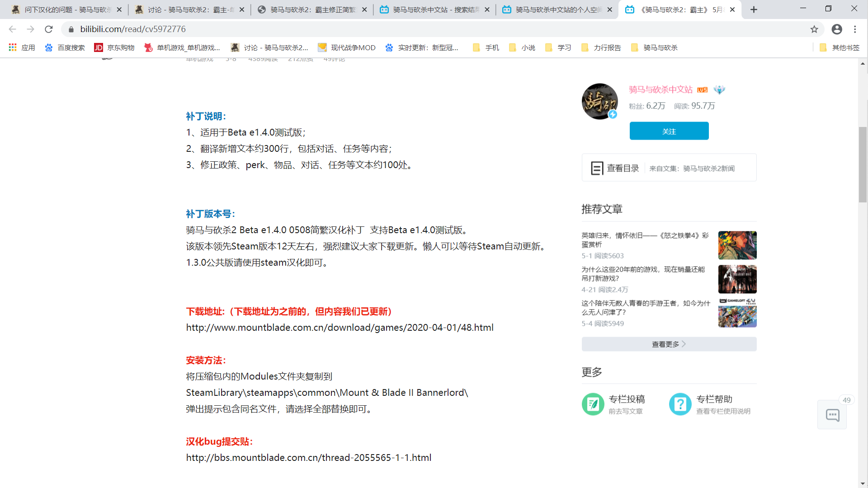Viewport: 868px width, 488px height.
Task: Open the bbs.mountblade.com.cn bug thread link
Action: [309, 458]
